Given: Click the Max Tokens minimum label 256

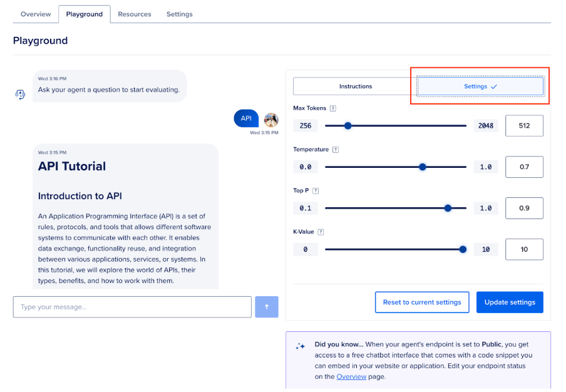Looking at the screenshot, I should pyautogui.click(x=306, y=126).
